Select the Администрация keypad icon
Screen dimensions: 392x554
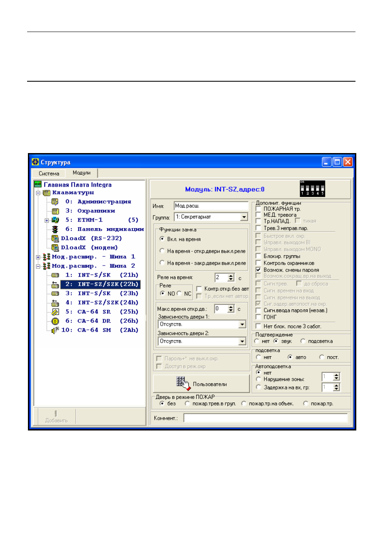point(55,201)
